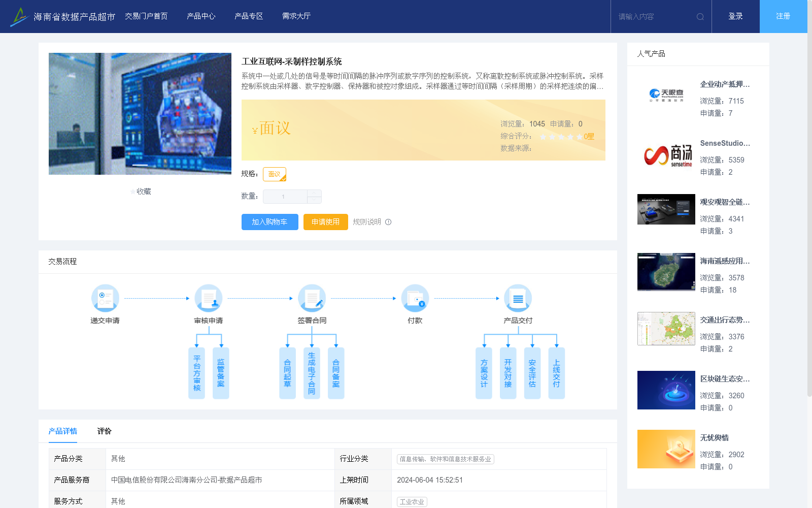The image size is (812, 508).
Task: Open the 区块链生态安 product thumbnail
Action: pyautogui.click(x=666, y=390)
